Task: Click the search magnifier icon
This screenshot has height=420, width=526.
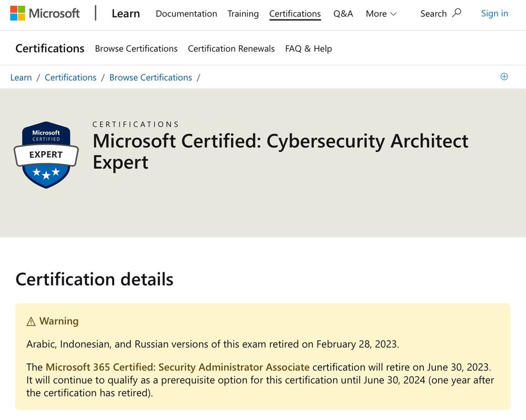Action: tap(456, 13)
